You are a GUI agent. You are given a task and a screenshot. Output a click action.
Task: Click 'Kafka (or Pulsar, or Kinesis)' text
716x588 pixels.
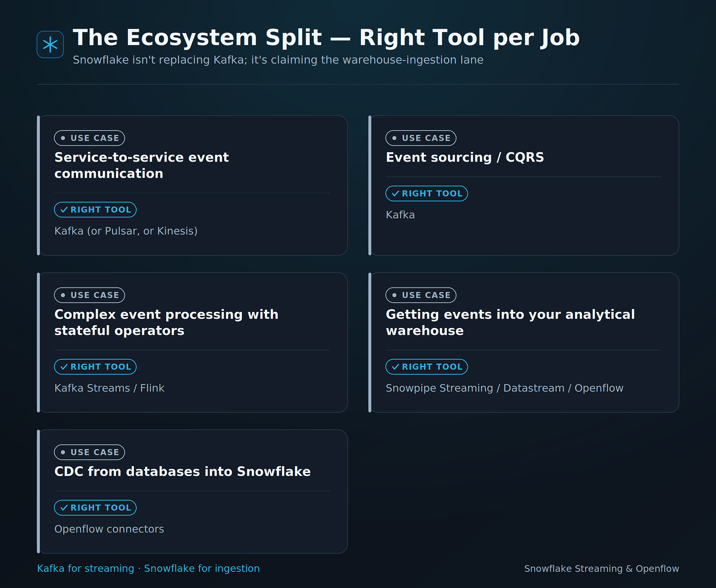tap(126, 231)
